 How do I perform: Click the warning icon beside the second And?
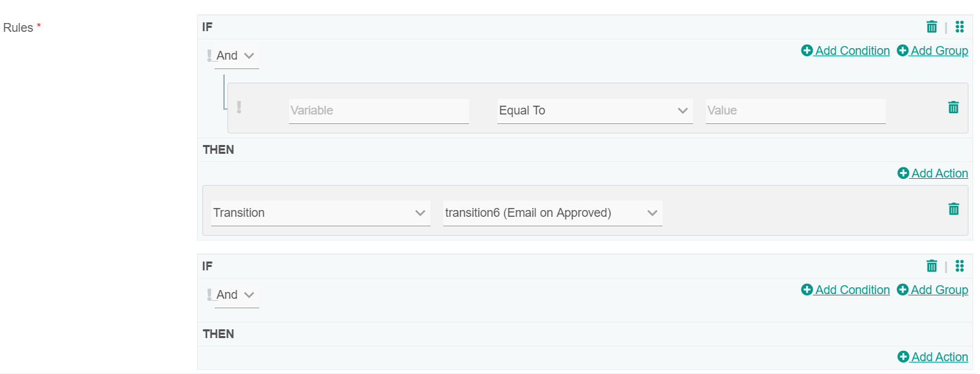pyautogui.click(x=209, y=295)
